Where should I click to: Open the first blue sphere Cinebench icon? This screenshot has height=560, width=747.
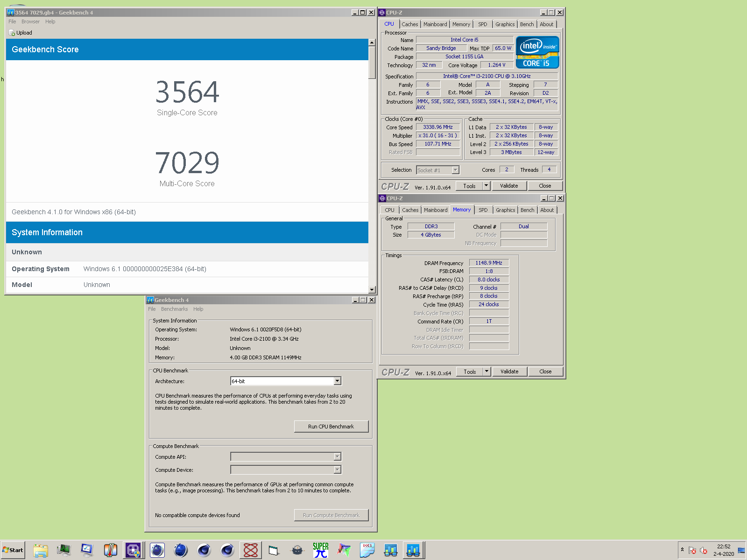pos(157,550)
